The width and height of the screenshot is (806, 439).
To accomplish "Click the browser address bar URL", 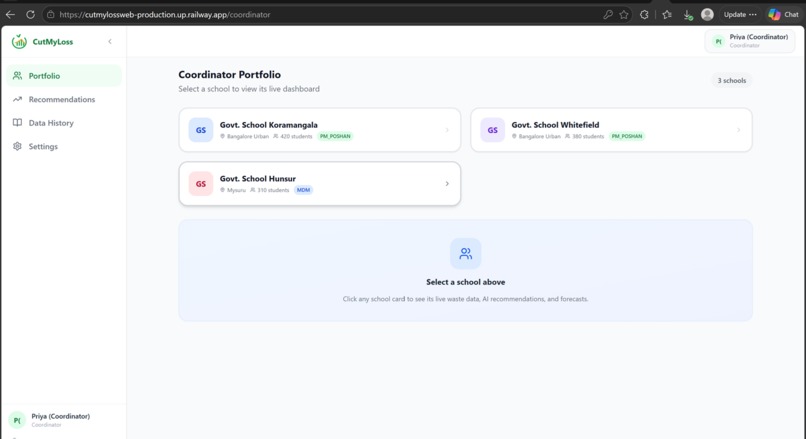I will tap(164, 14).
